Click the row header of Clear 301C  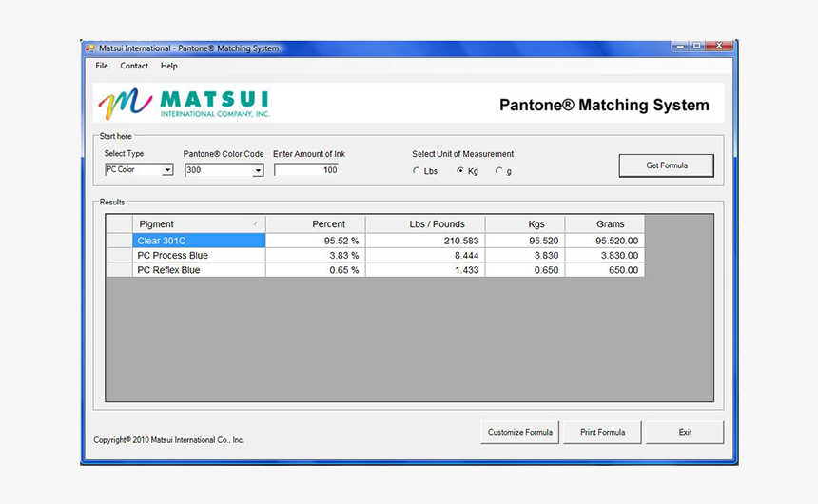[x=119, y=241]
